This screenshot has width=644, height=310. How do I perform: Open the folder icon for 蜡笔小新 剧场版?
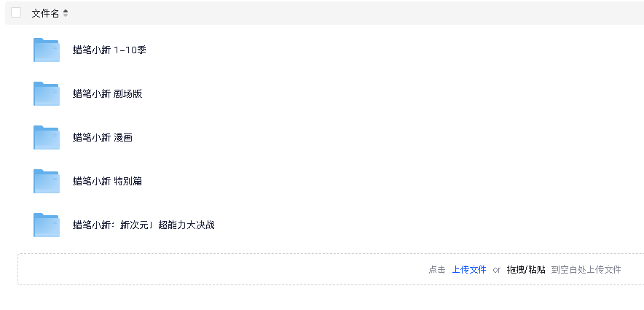point(47,94)
